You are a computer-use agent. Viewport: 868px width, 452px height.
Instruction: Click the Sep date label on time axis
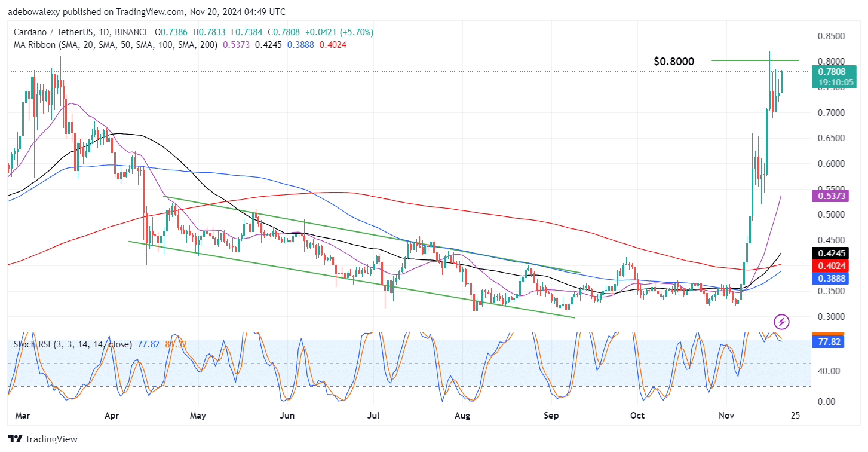point(553,415)
